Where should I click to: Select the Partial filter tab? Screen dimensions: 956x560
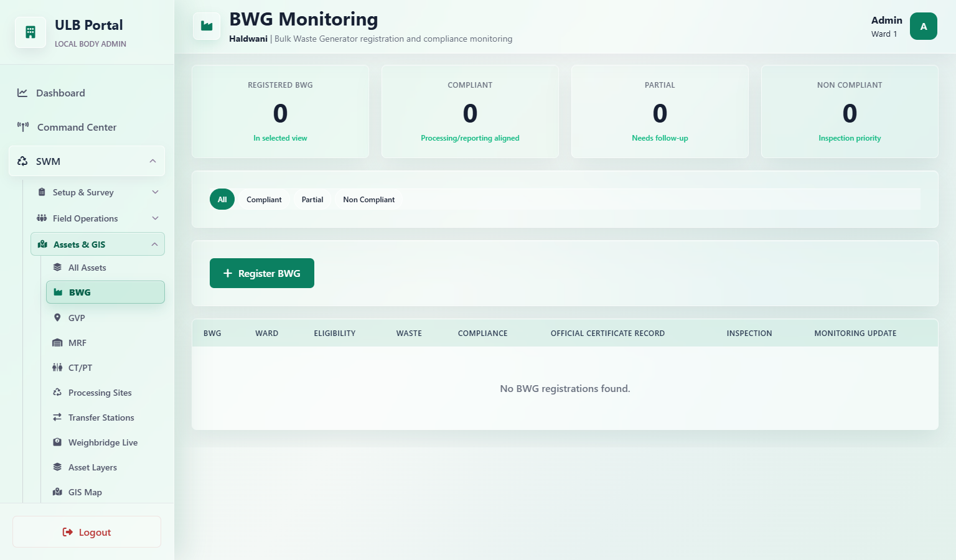[312, 199]
